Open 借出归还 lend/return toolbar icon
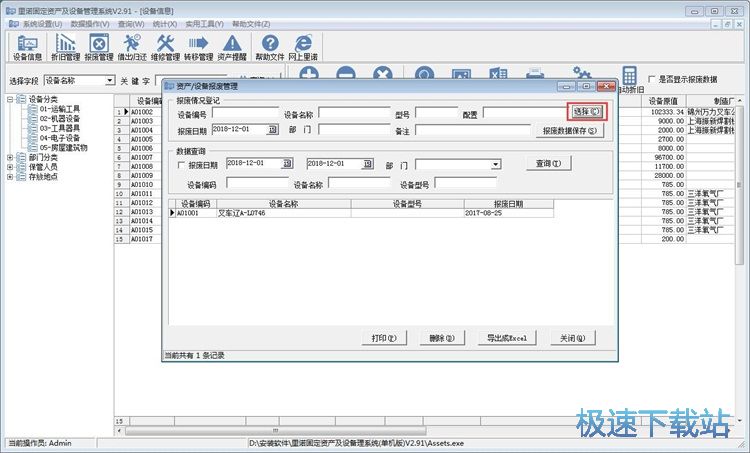The width and height of the screenshot is (750, 453). (x=132, y=47)
